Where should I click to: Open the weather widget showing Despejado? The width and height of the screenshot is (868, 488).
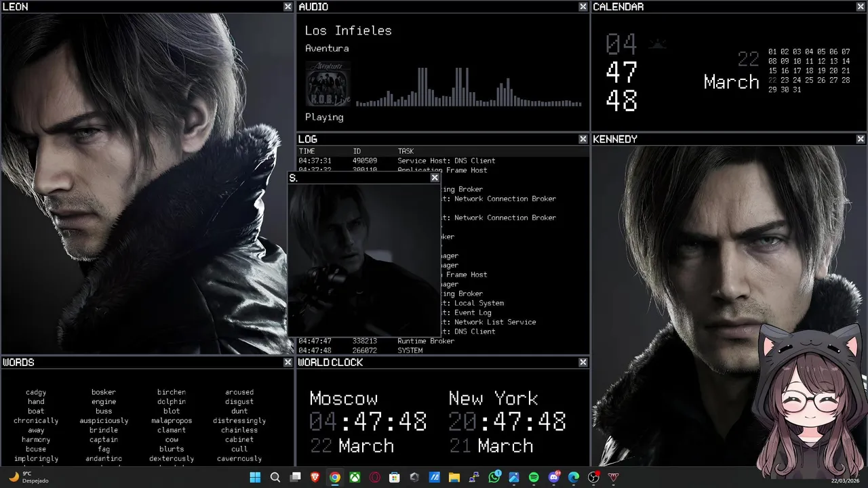click(28, 477)
